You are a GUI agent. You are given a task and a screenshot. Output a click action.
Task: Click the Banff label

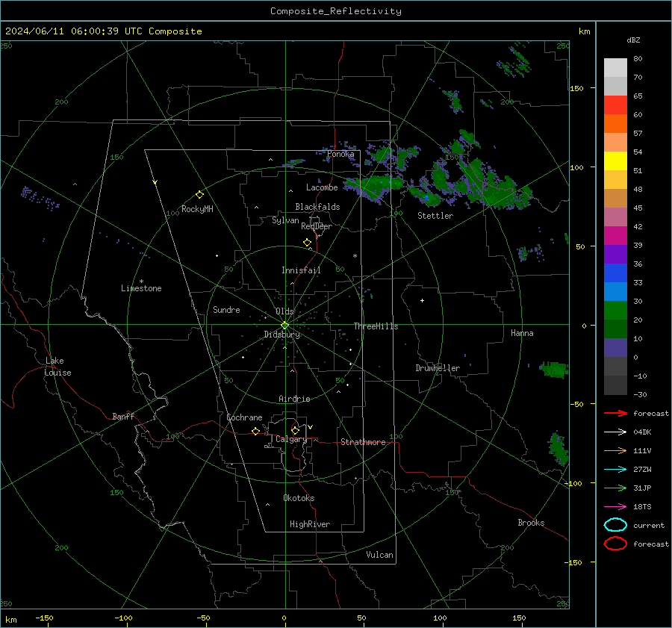pos(123,416)
